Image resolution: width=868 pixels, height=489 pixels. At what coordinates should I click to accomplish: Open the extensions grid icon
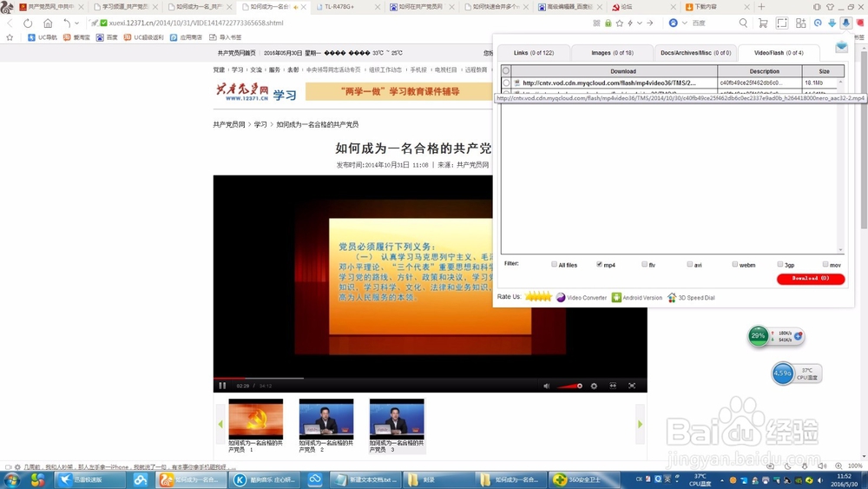[x=800, y=23]
